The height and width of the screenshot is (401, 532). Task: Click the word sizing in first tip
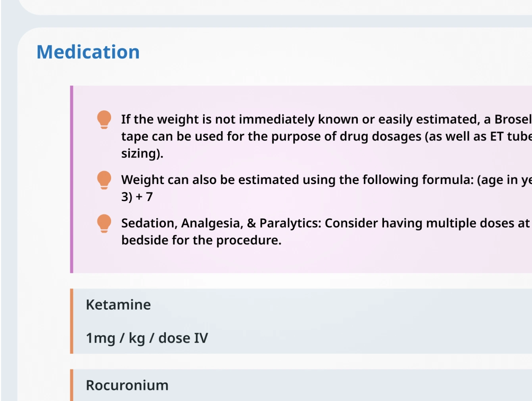point(142,153)
